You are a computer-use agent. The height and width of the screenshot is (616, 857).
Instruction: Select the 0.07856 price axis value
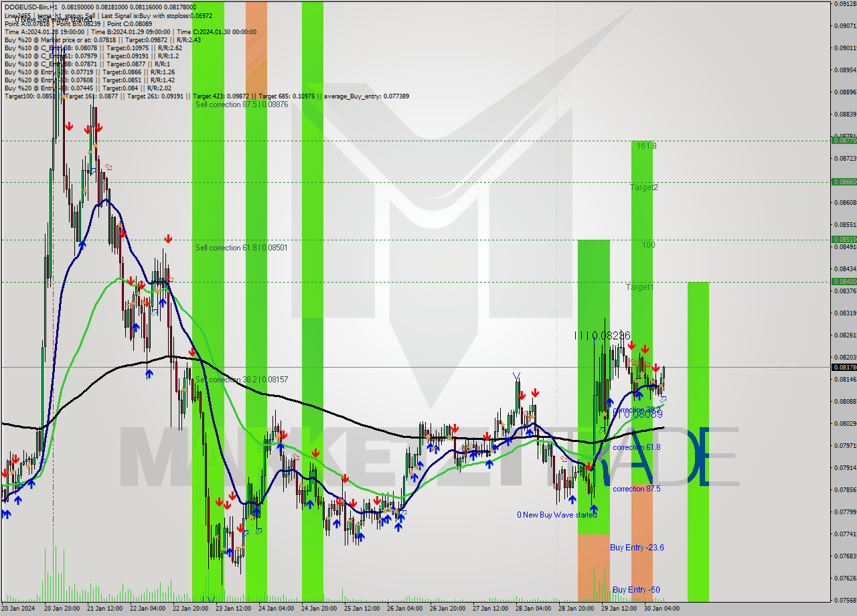tap(845, 489)
